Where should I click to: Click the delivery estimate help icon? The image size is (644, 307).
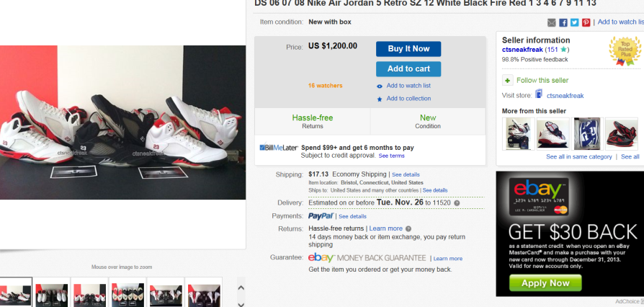(457, 203)
